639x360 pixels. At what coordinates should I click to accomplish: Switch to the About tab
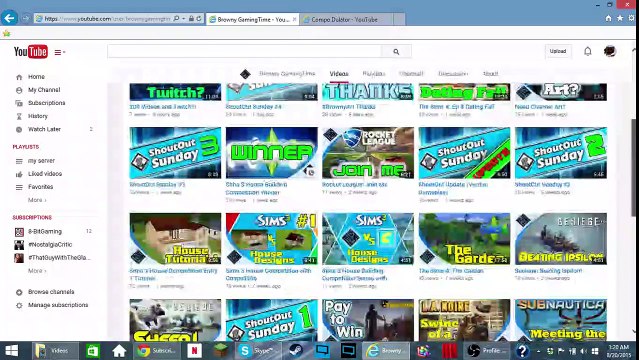point(490,74)
